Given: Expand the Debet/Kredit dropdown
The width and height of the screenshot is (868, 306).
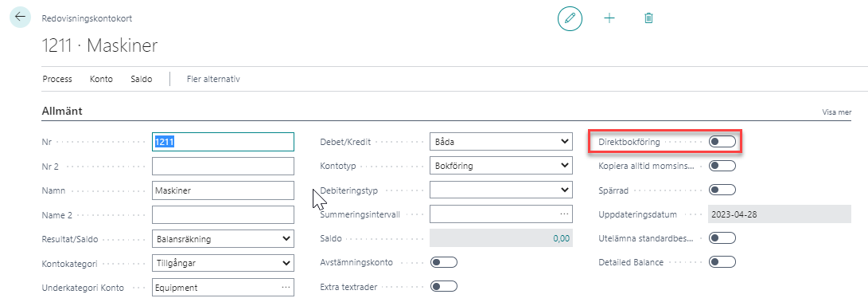Looking at the screenshot, I should tap(501, 142).
